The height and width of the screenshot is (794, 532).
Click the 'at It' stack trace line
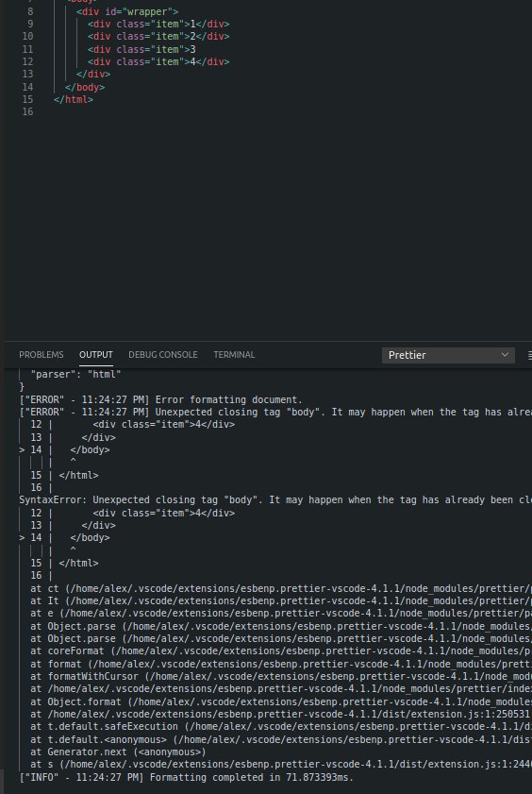281,601
